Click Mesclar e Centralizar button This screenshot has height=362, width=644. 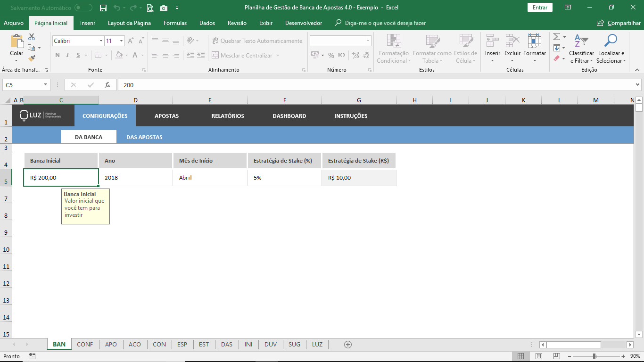[x=242, y=55]
